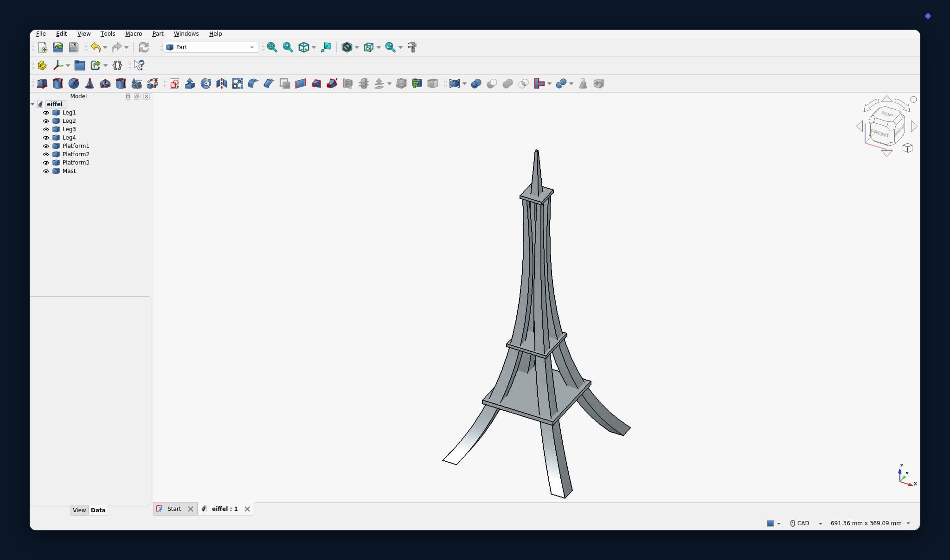Open the Part menu
The image size is (950, 560).
[x=158, y=34]
